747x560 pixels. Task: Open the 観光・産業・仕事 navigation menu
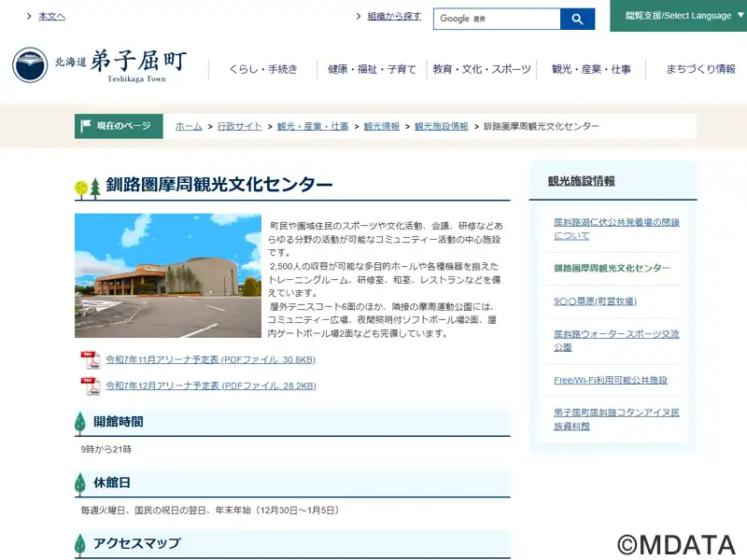[591, 69]
